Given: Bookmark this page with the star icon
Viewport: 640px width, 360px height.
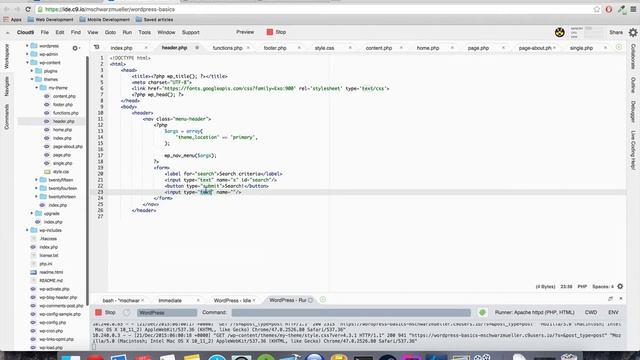Looking at the screenshot, I should [597, 9].
